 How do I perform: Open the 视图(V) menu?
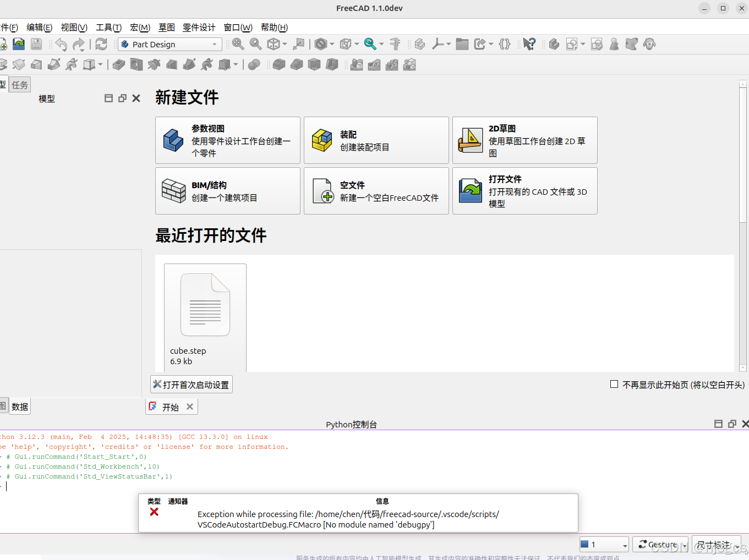(74, 28)
